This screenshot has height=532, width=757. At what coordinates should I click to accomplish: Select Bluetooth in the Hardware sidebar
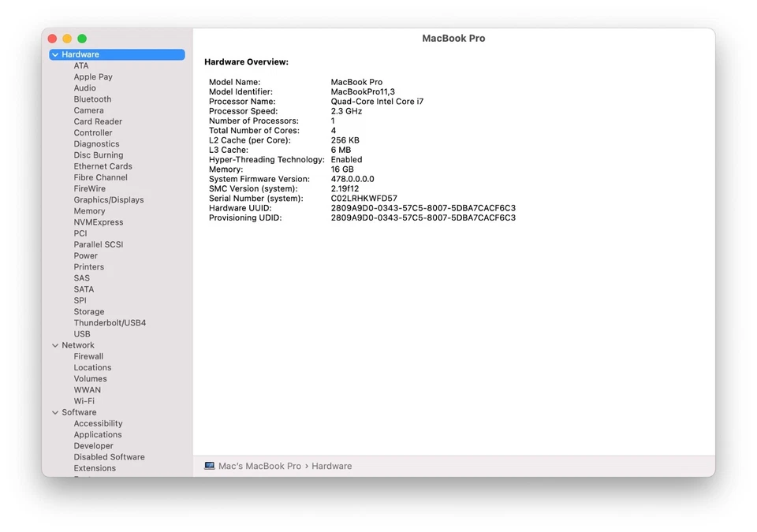[x=92, y=99]
